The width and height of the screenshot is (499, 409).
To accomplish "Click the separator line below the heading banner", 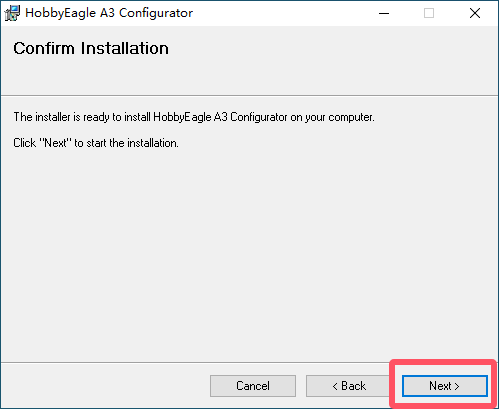I will click(x=249, y=96).
